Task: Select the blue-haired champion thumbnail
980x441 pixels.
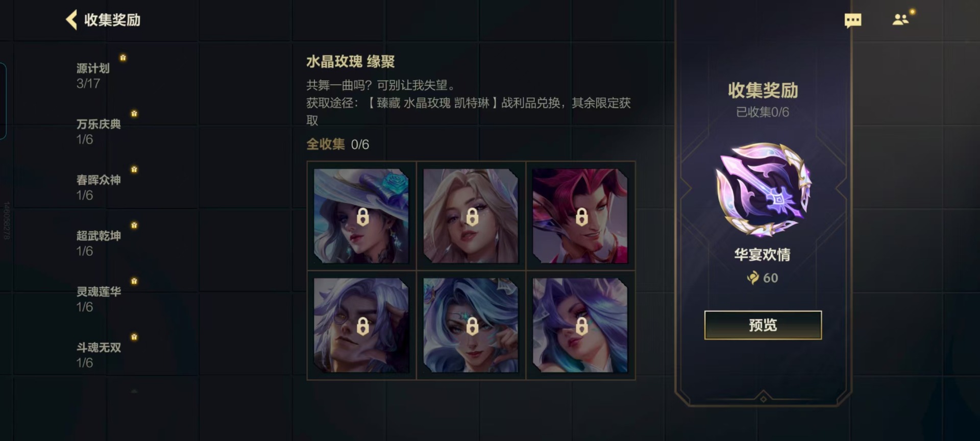Action: pyautogui.click(x=471, y=325)
